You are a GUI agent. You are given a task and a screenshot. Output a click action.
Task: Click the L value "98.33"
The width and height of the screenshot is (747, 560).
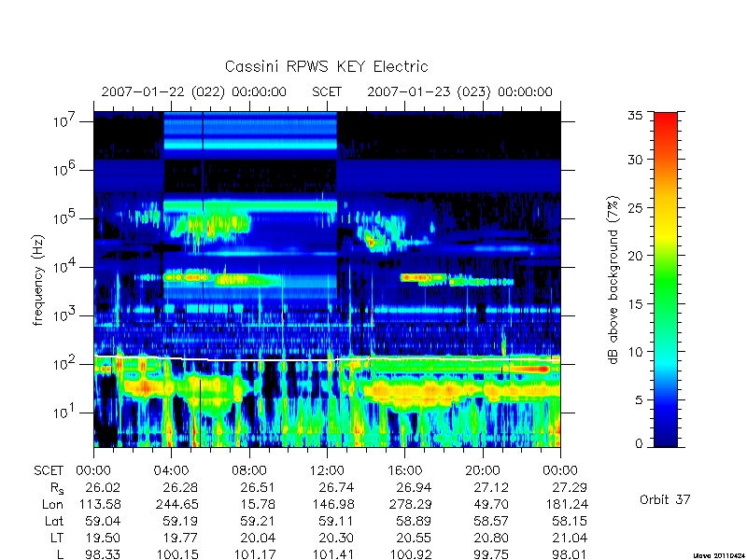coord(103,554)
